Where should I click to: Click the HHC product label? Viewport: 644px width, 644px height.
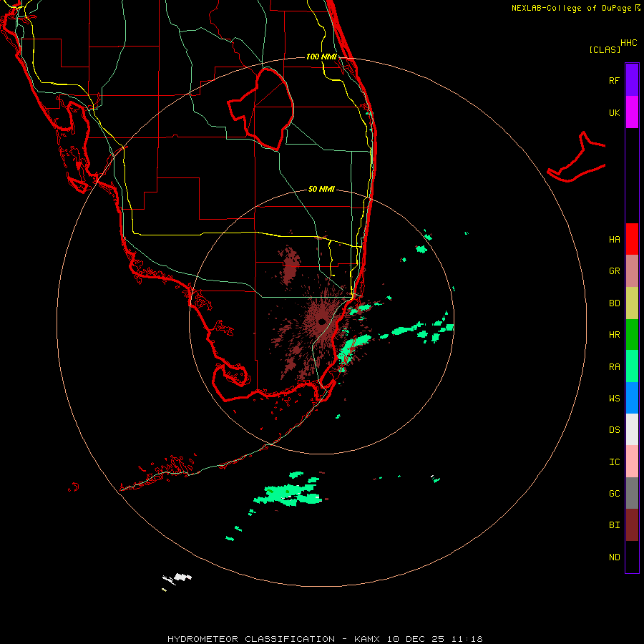pos(628,43)
